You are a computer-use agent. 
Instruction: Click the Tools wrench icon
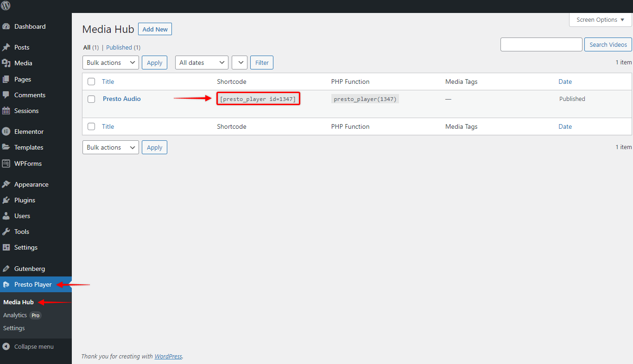point(6,232)
